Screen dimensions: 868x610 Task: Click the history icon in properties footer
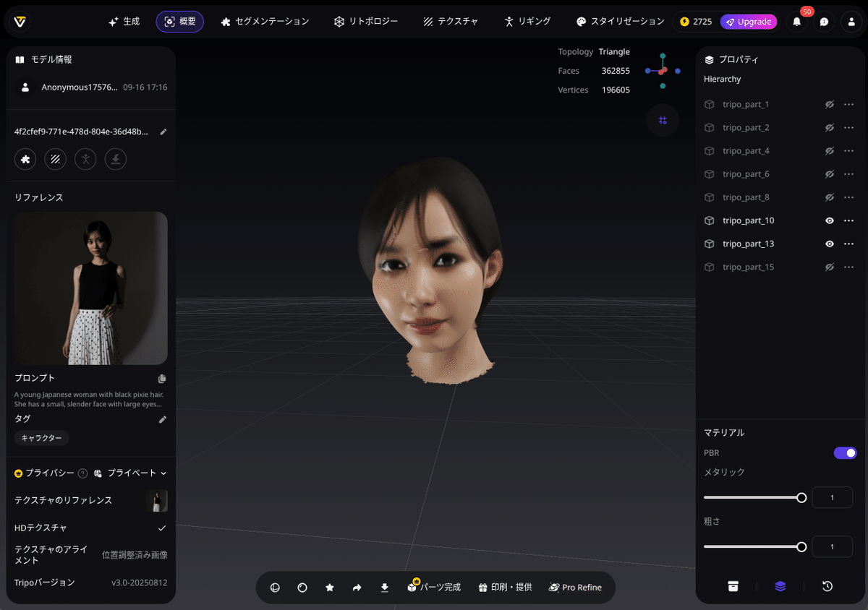click(x=827, y=586)
